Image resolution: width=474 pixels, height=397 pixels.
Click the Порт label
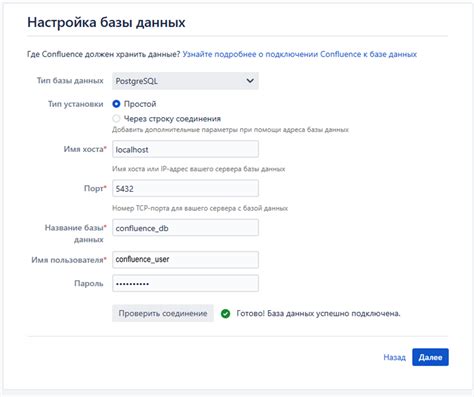pos(95,188)
